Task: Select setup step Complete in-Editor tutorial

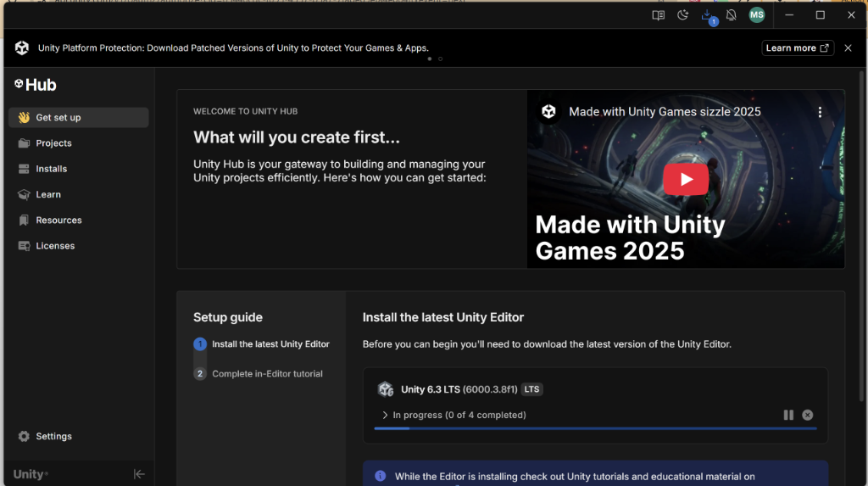Action: pos(258,374)
